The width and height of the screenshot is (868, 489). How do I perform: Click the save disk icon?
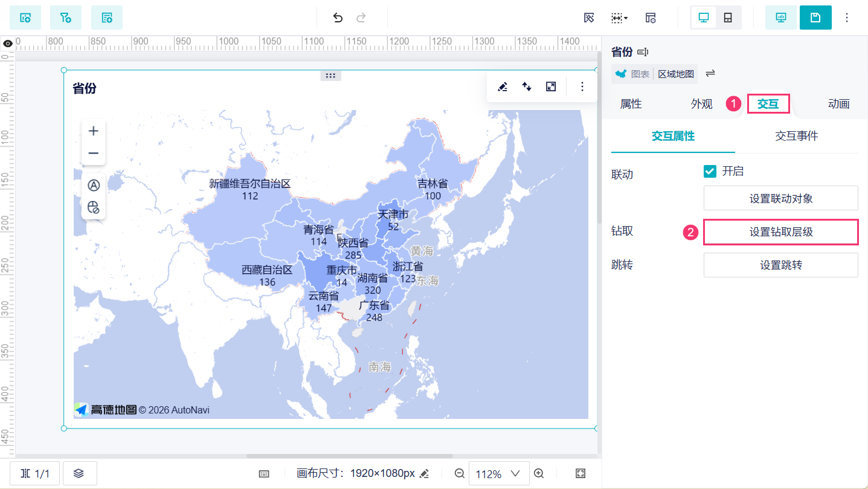(x=815, y=18)
